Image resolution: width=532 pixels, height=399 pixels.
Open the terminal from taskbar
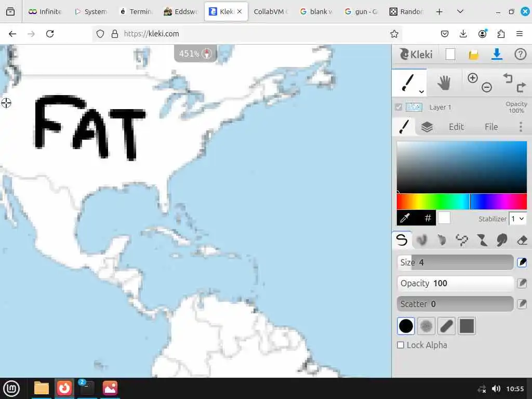pos(87,388)
